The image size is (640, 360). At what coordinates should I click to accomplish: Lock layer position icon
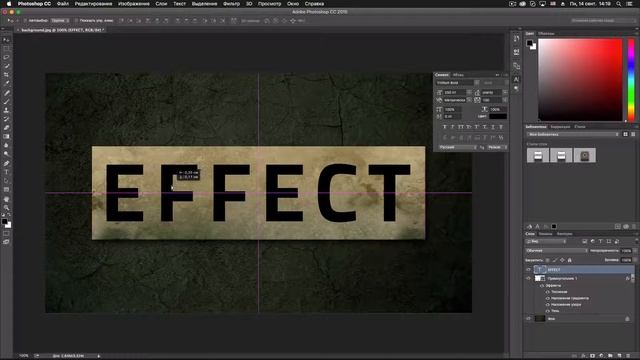(x=562, y=260)
